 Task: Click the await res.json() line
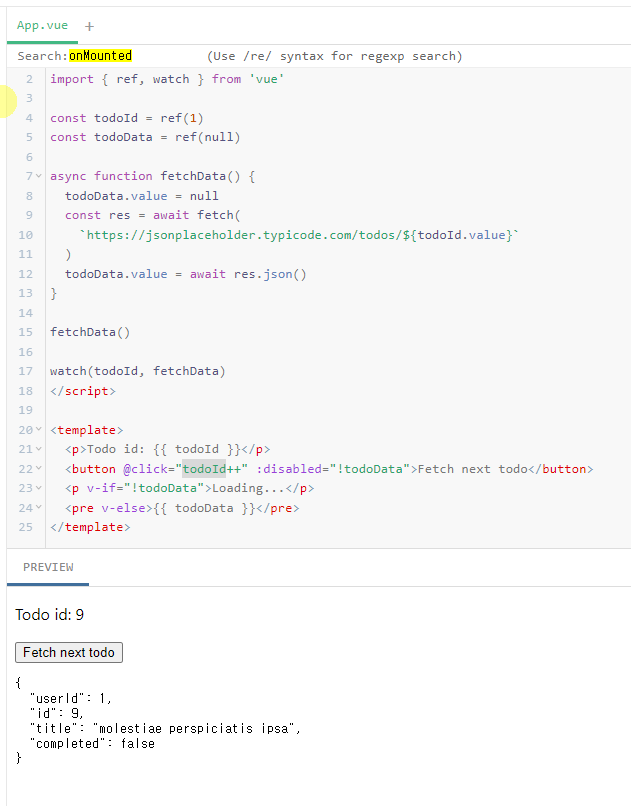pyautogui.click(x=185, y=274)
